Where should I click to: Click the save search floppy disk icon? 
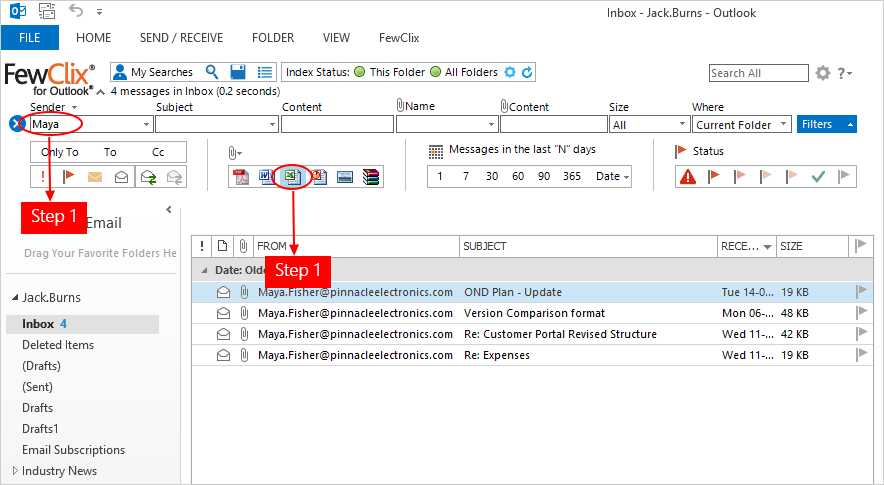(238, 72)
